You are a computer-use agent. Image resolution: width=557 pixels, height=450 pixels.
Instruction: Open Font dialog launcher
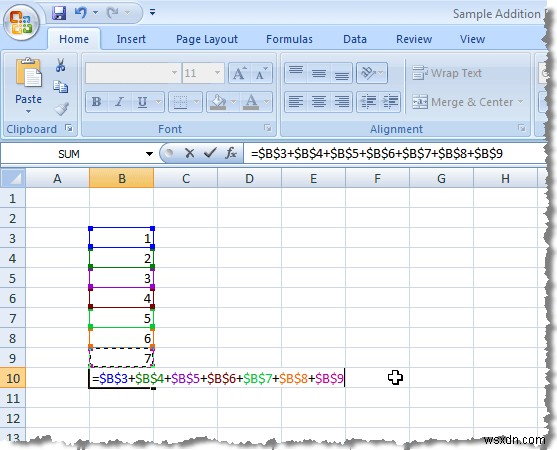coord(268,128)
